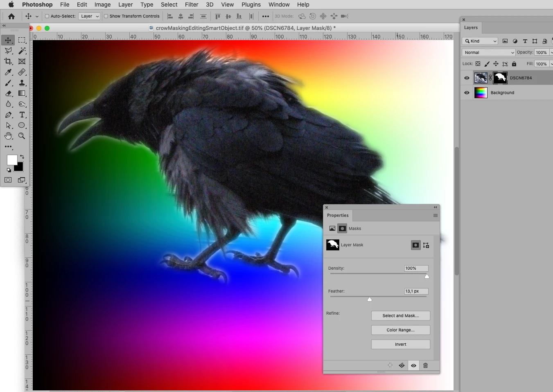This screenshot has height=392, width=553.
Task: Open the Kind filter dropdown
Action: point(480,41)
